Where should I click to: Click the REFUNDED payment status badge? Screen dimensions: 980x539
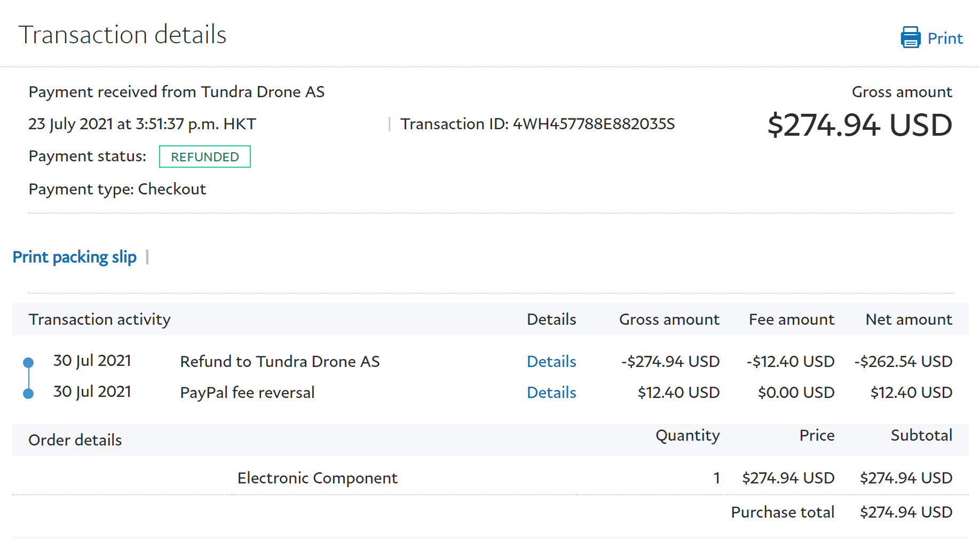[x=205, y=157]
